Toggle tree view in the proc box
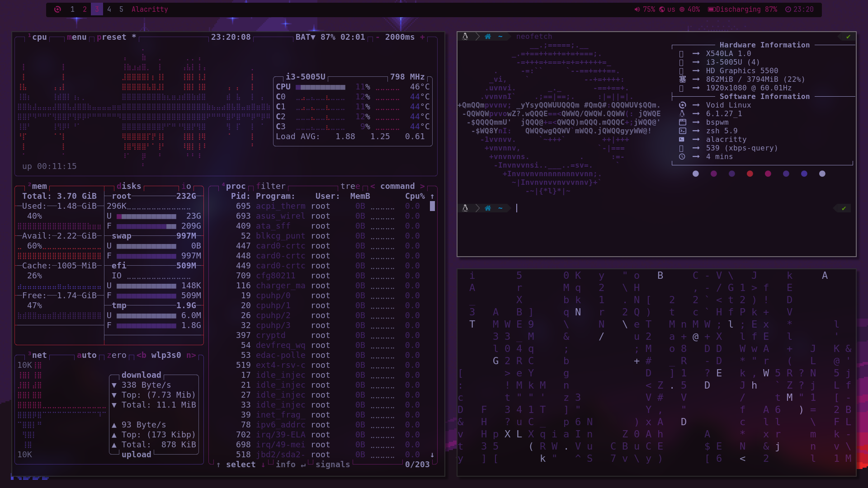 coord(350,186)
